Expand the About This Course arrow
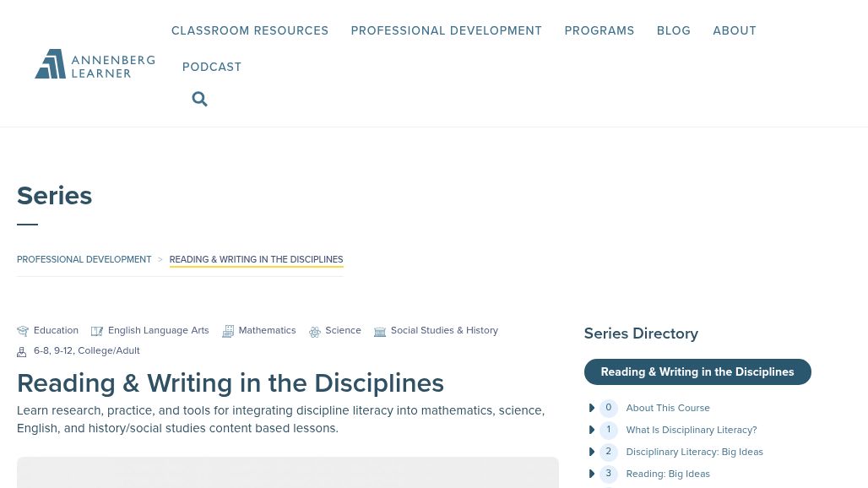 (591, 409)
